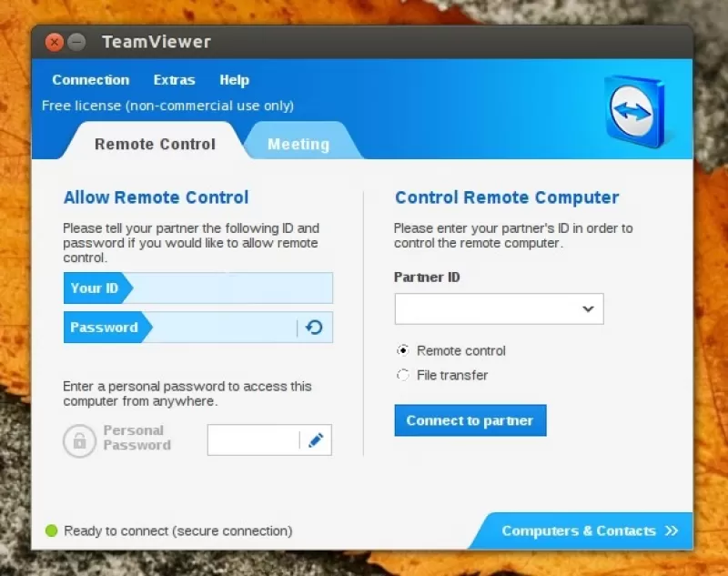Screen dimensions: 728x576
Task: Select the File transfer radio button
Action: [x=403, y=375]
